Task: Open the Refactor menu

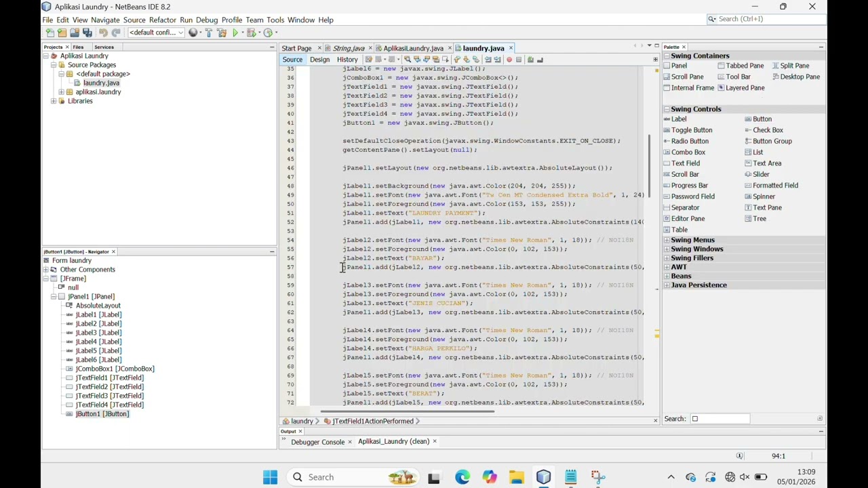Action: [162, 20]
